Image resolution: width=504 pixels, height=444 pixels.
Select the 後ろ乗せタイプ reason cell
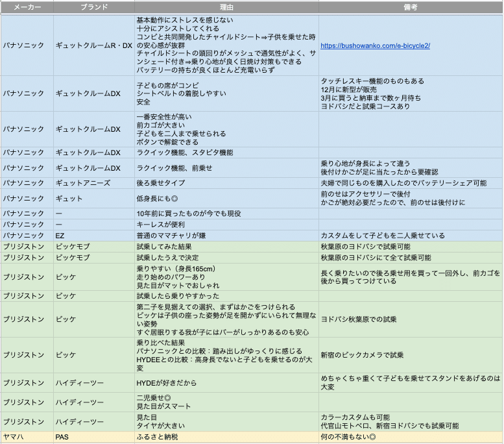(x=226, y=183)
